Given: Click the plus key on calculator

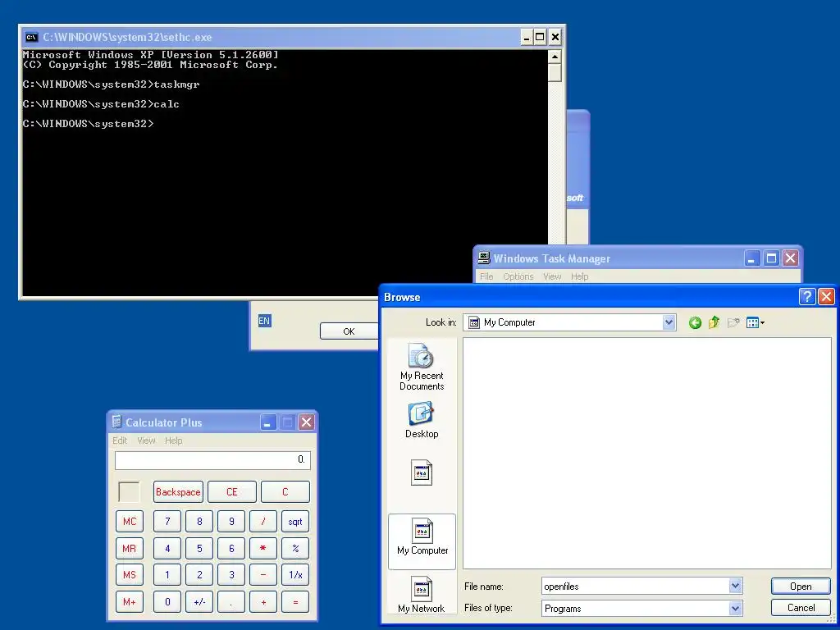Looking at the screenshot, I should coord(263,601).
